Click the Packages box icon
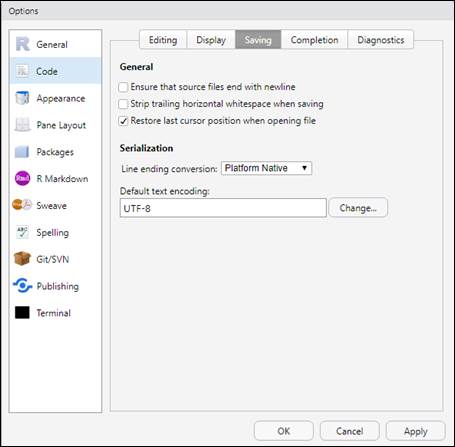Viewport: 455px width, 447px height. click(22, 152)
